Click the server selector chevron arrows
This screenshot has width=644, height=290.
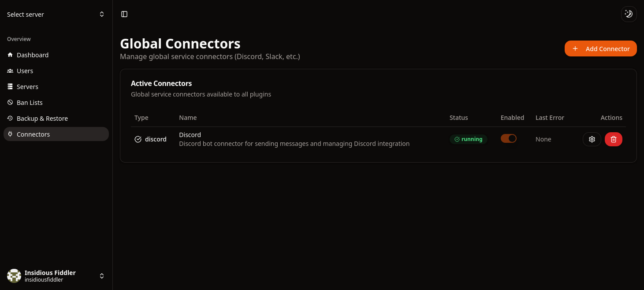point(102,14)
